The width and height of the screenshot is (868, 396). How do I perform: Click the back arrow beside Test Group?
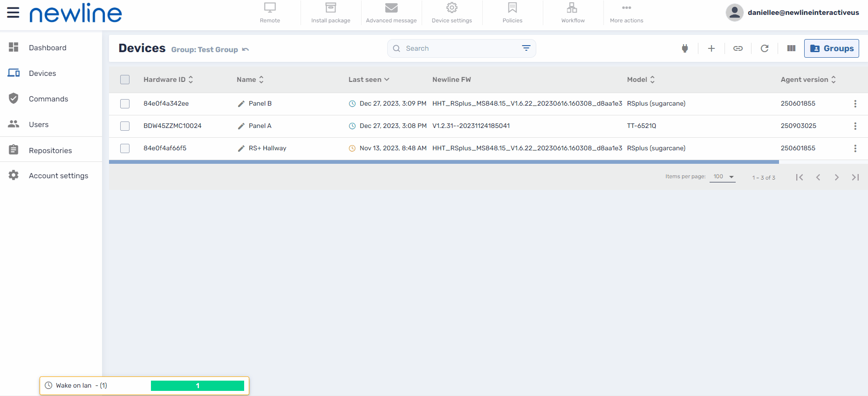pyautogui.click(x=246, y=49)
